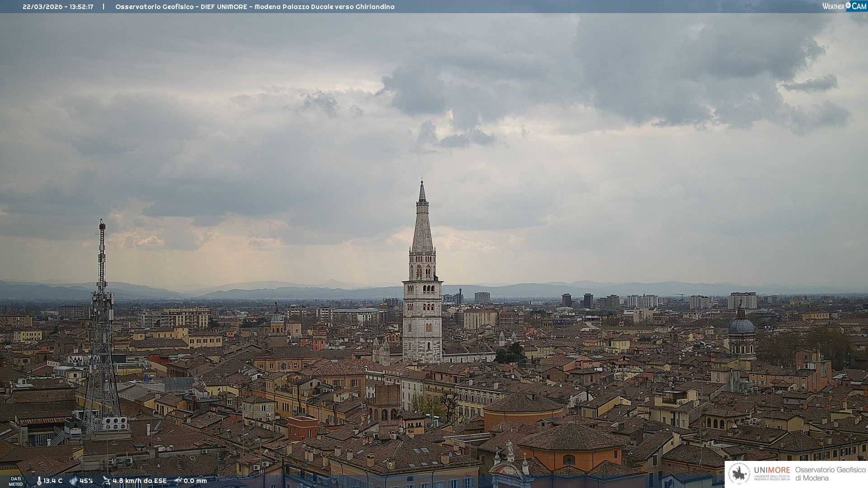The image size is (868, 488).
Task: Click the 45% humidity value
Action: 86,481
